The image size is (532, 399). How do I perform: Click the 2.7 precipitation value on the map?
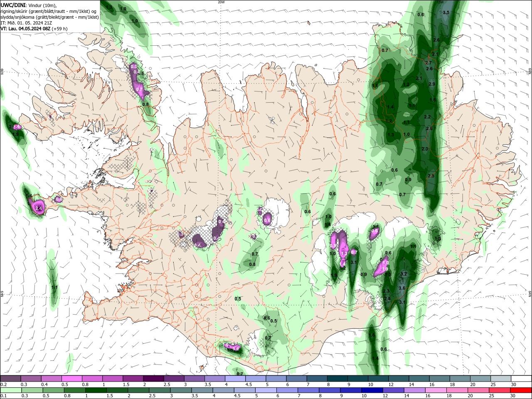429,63
